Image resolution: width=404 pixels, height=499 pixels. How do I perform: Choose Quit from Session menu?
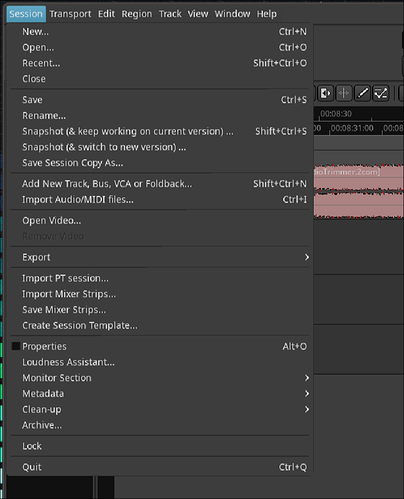click(160, 467)
